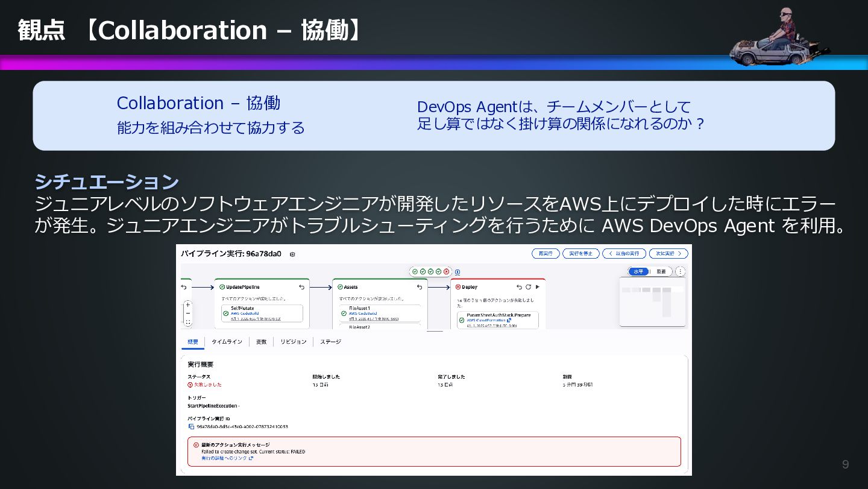Click the 実行を停止 (stop execution) button

581,254
